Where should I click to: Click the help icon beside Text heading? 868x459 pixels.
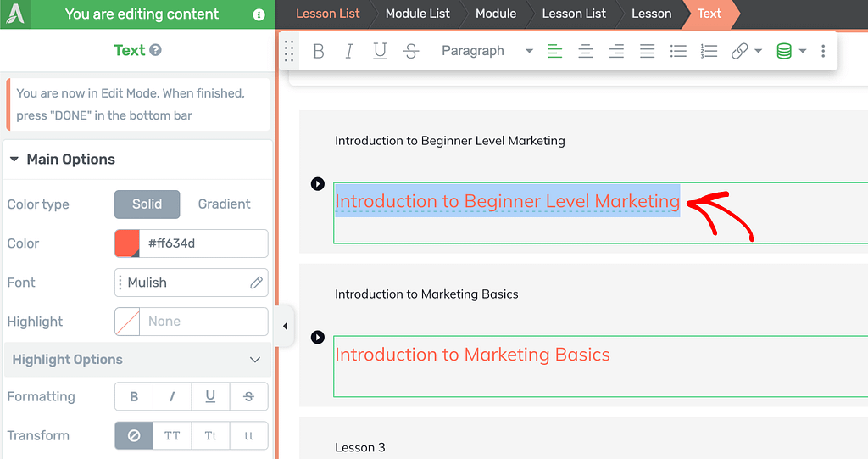click(x=156, y=50)
